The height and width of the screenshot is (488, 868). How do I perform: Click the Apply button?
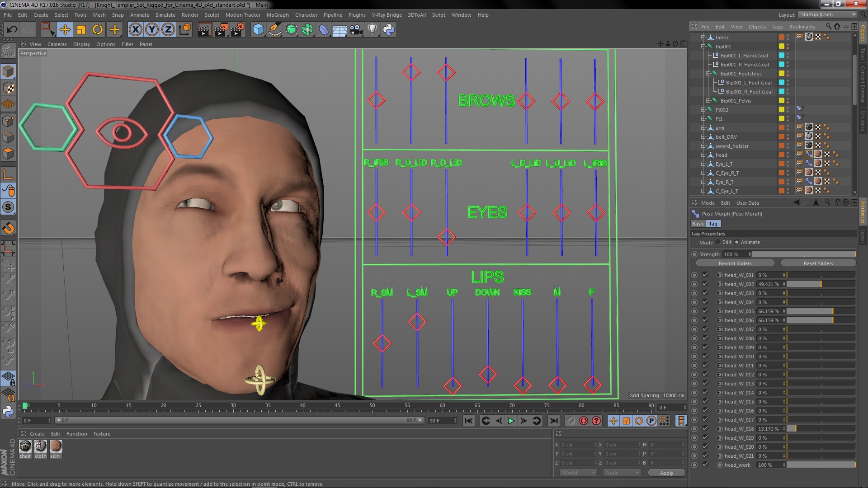point(666,473)
